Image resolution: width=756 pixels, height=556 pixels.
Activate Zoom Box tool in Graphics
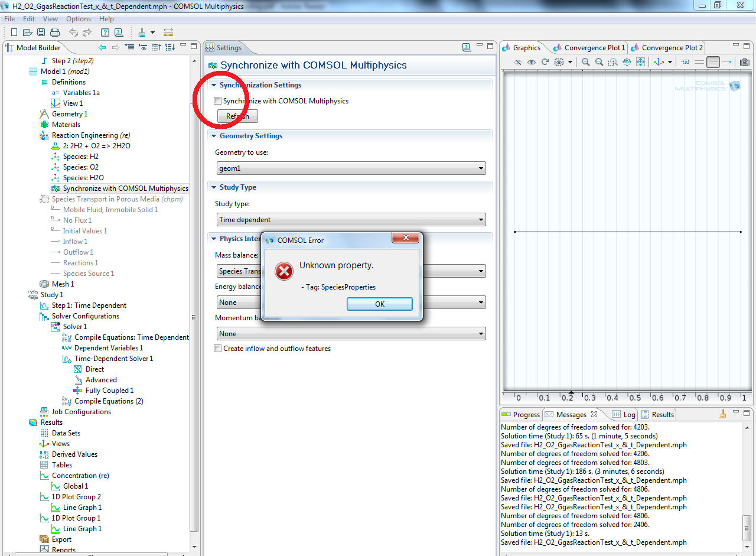pyautogui.click(x=613, y=62)
